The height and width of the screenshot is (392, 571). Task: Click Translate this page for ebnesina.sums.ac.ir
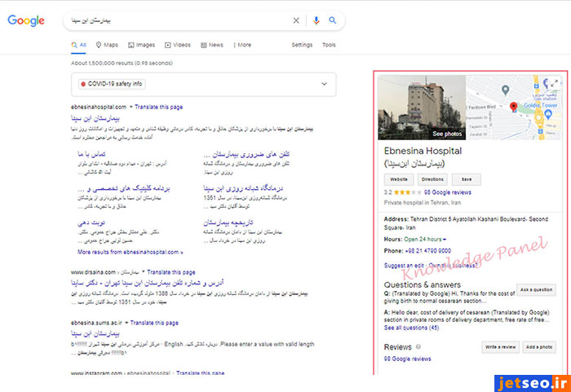[154, 323]
